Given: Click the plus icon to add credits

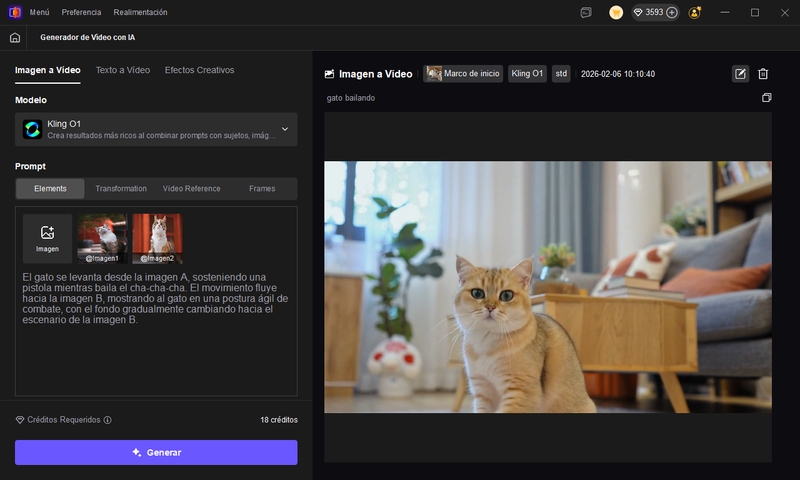Looking at the screenshot, I should point(672,12).
